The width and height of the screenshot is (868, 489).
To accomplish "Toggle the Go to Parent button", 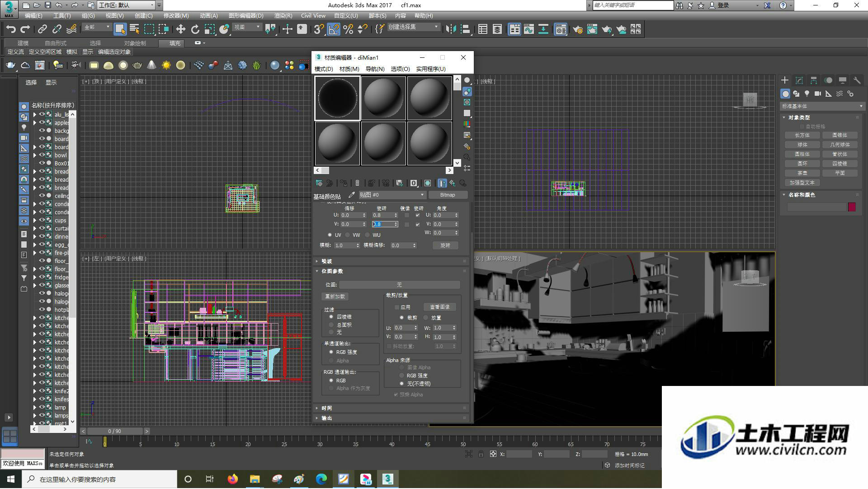I will [452, 183].
